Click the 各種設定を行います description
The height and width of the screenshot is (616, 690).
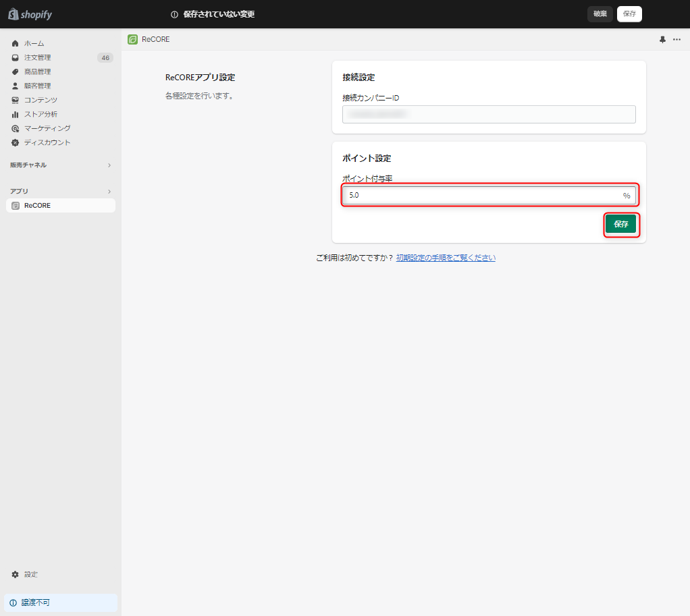199,96
